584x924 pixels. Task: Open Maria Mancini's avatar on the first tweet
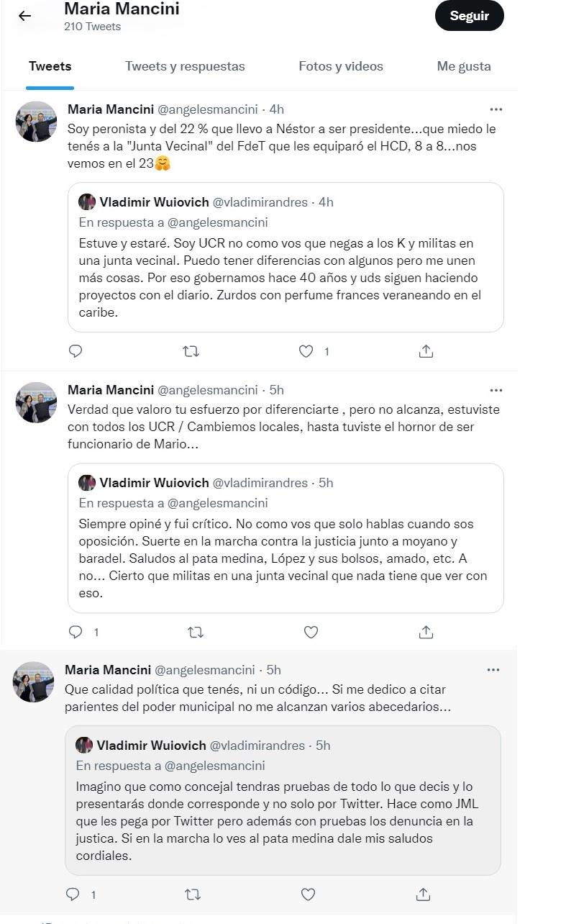(36, 122)
